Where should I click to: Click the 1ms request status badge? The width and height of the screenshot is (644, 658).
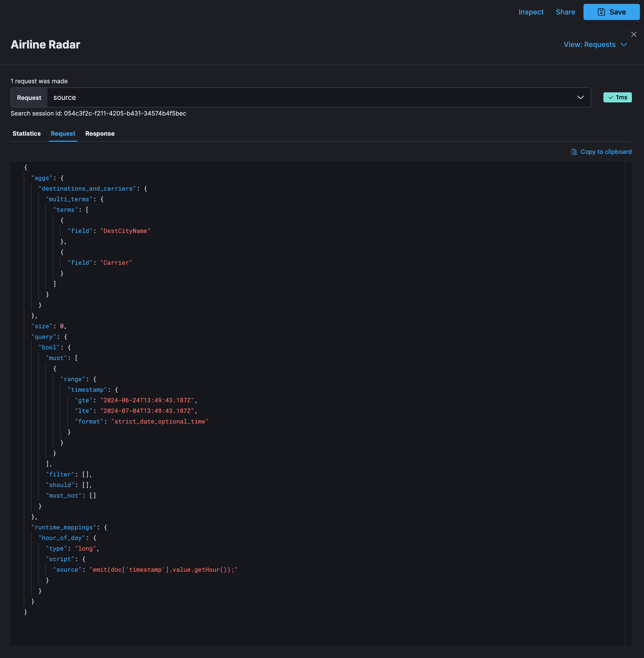click(x=618, y=97)
